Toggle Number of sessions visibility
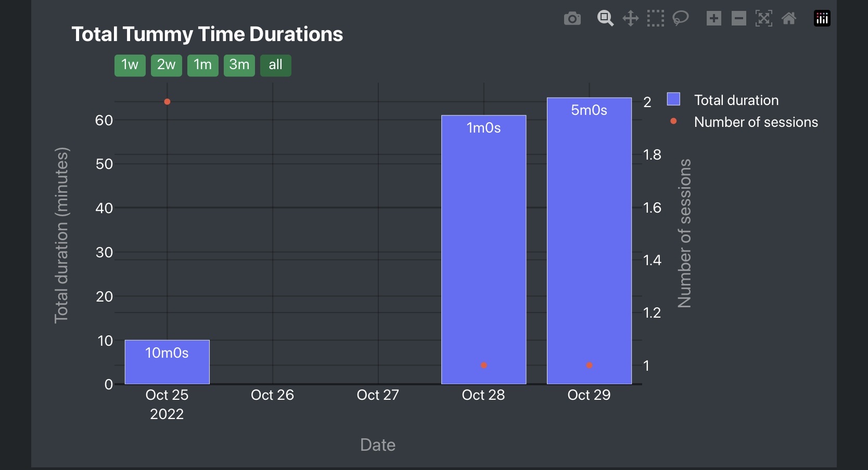The width and height of the screenshot is (868, 470). pyautogui.click(x=756, y=122)
